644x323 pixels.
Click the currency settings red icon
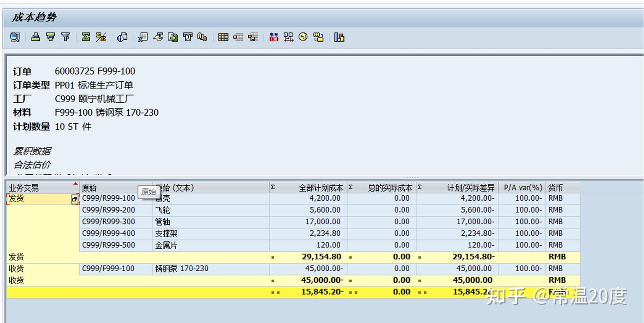274,37
